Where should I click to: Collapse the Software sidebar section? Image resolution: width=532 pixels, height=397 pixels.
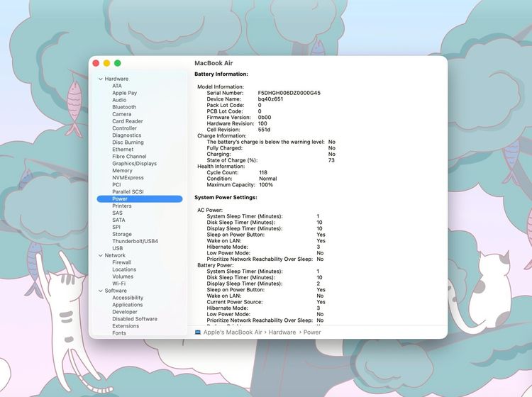[101, 291]
